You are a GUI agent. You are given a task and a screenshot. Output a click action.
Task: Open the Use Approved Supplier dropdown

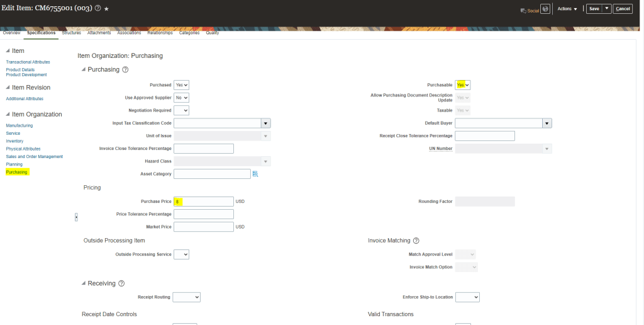pos(181,98)
